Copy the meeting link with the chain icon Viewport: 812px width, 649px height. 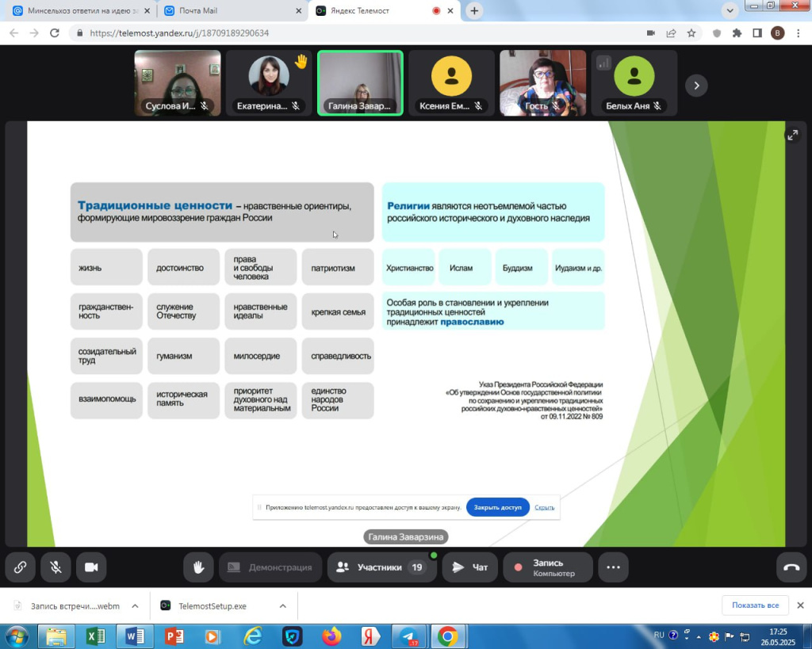(20, 567)
